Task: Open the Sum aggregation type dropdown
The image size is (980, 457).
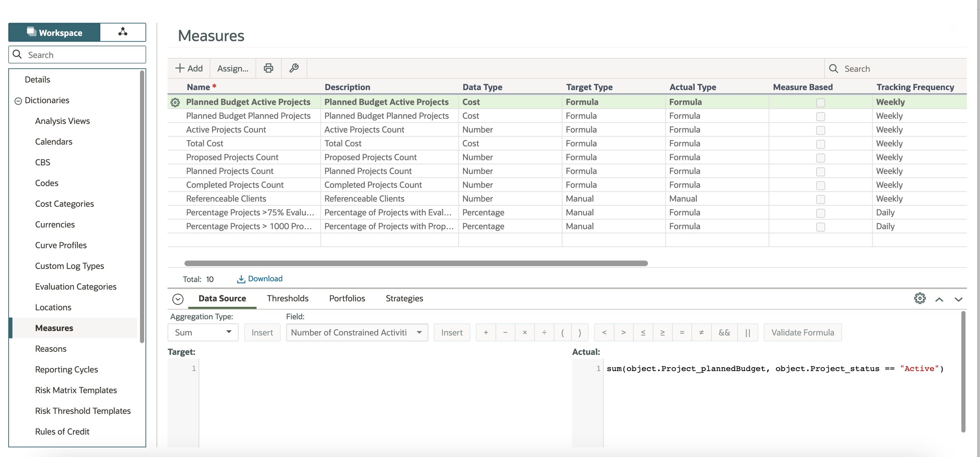Action: [203, 333]
